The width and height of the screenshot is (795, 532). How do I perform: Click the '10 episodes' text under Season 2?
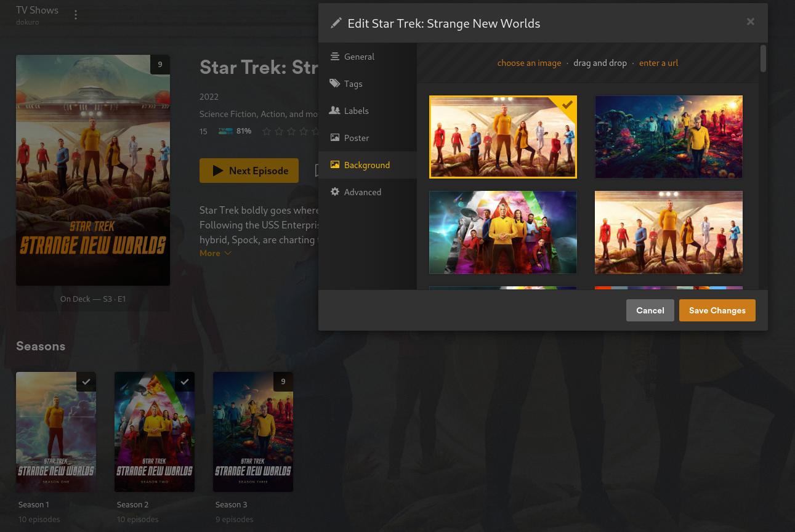[137, 519]
